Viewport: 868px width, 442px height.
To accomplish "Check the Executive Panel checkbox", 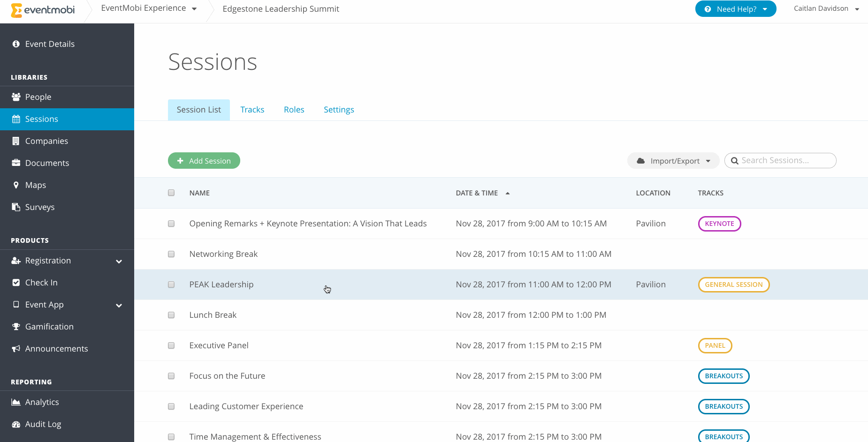I will pos(171,345).
